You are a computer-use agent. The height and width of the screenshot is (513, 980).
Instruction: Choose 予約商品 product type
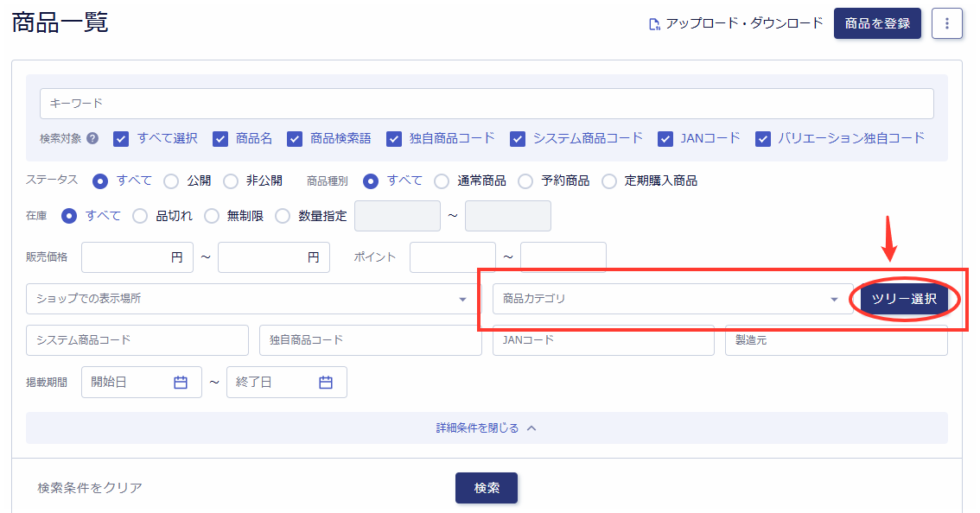(525, 181)
